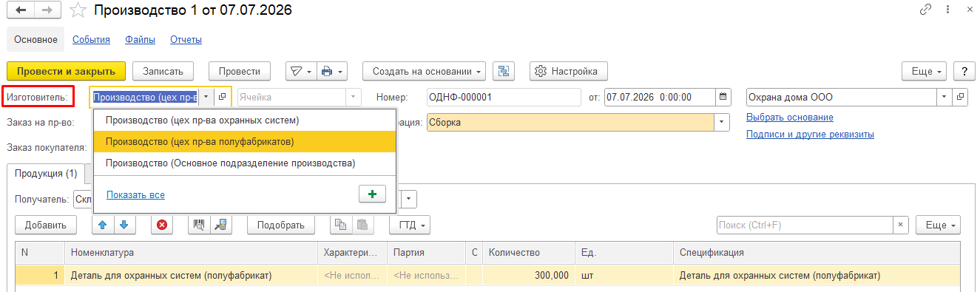Open the Создать на основании dropdown
Image resolution: width=980 pixels, height=292 pixels.
[424, 71]
